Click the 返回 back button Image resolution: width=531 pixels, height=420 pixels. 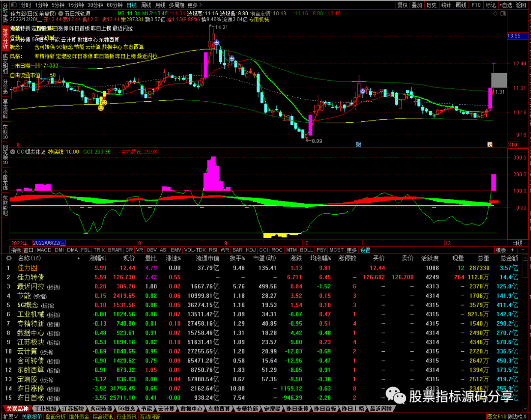pos(521,5)
